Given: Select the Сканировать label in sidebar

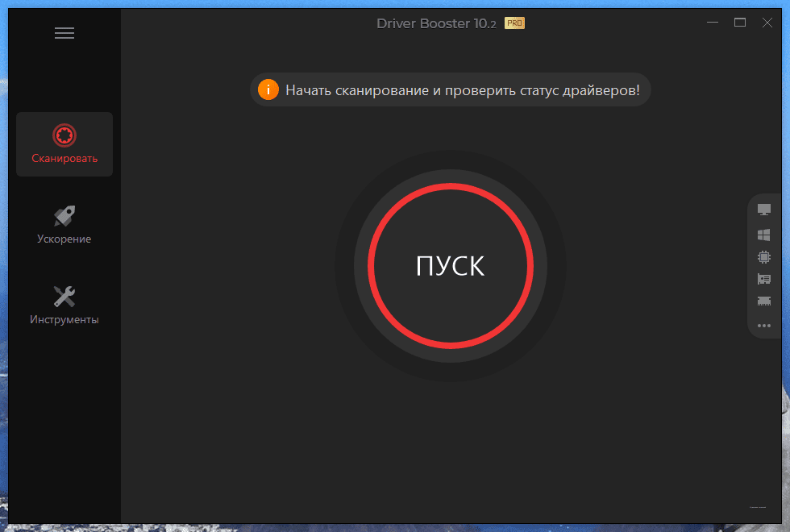Looking at the screenshot, I should [64, 159].
